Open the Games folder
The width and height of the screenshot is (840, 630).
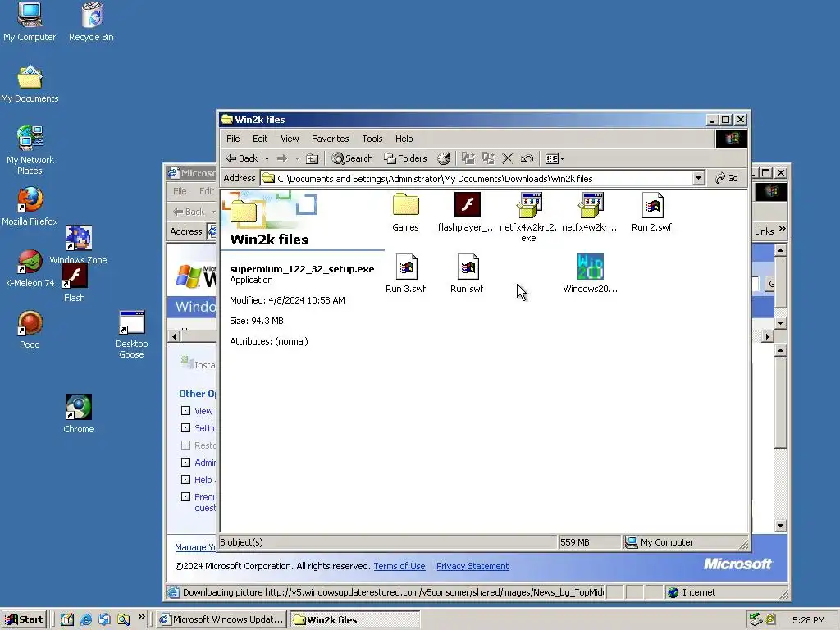click(405, 212)
